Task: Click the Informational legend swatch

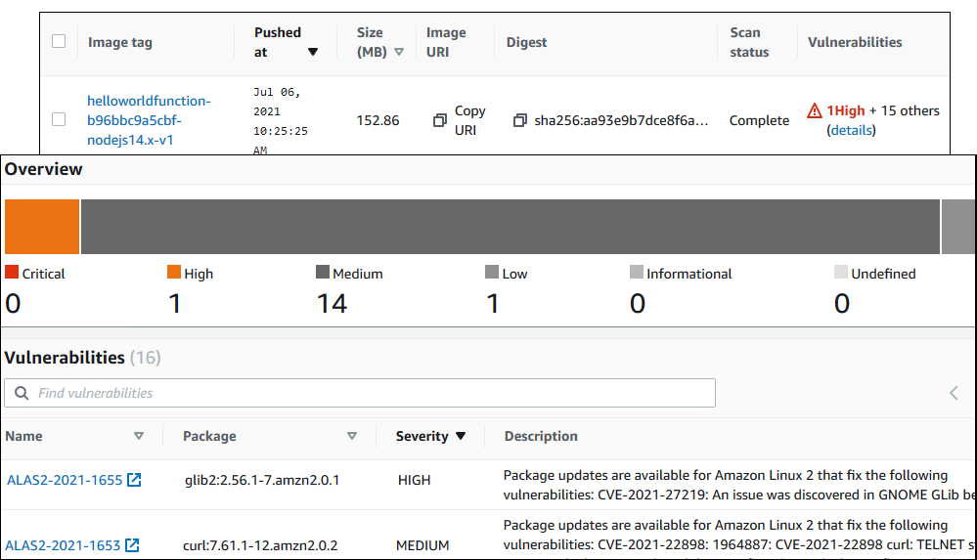Action: coord(636,273)
